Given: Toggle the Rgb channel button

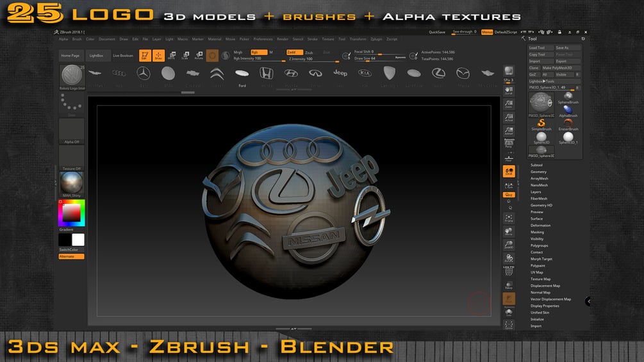Looking at the screenshot, I should click(x=259, y=52).
